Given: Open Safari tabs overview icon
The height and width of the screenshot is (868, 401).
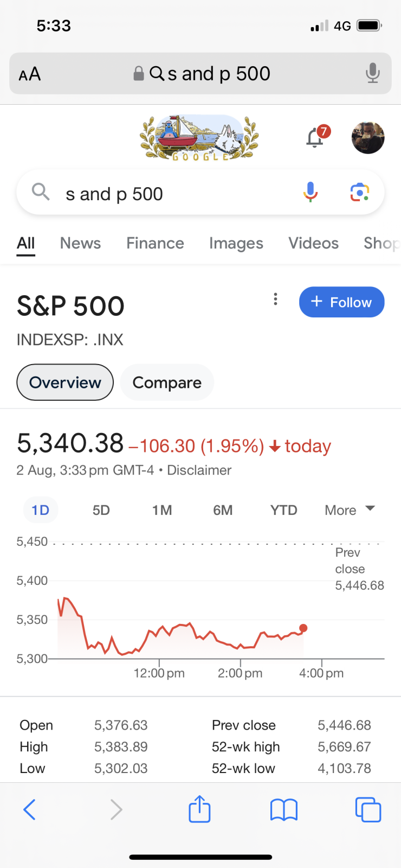Looking at the screenshot, I should [x=368, y=809].
